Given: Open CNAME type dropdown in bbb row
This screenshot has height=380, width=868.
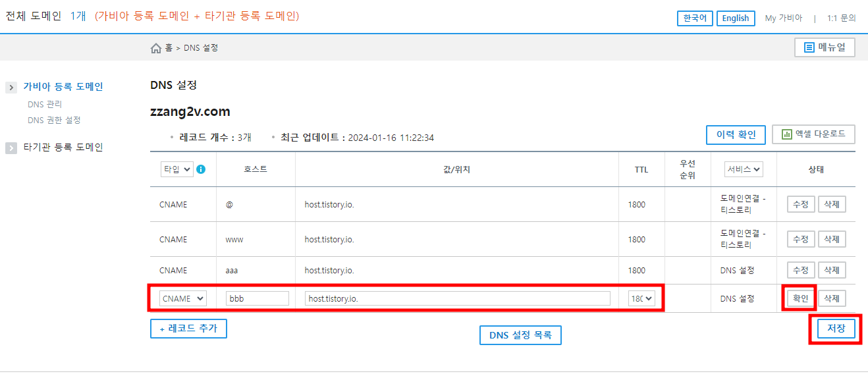Looking at the screenshot, I should (x=182, y=298).
